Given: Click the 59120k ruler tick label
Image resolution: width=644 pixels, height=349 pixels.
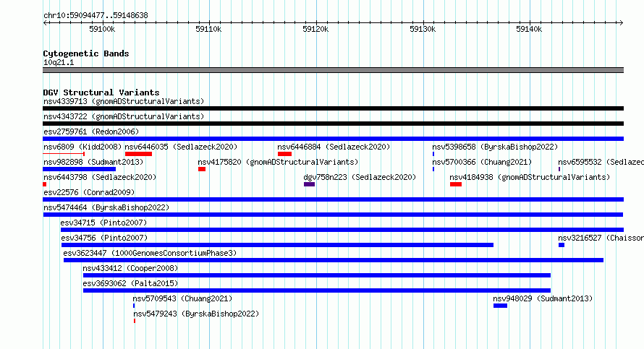Looking at the screenshot, I should (x=315, y=29).
